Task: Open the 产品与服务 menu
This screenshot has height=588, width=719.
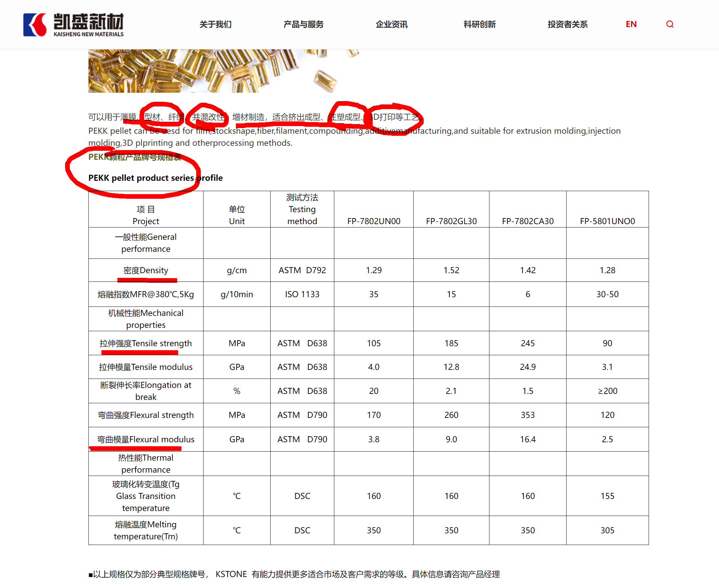Action: tap(304, 24)
